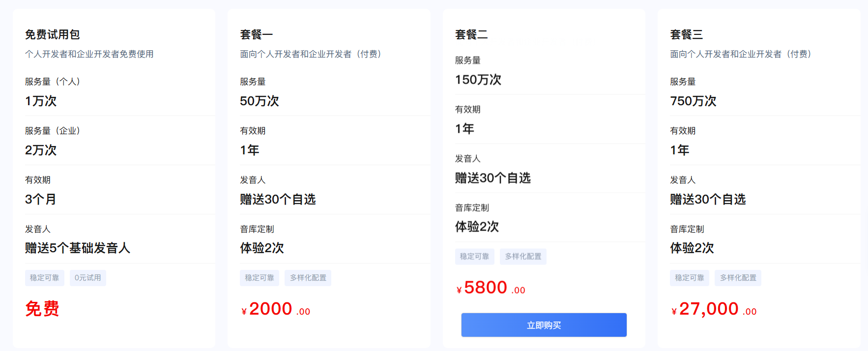Click the 150万次 service volume value
This screenshot has width=868, height=351.
click(478, 80)
